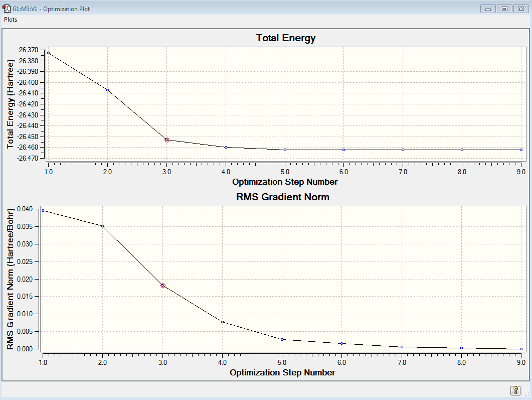Select highlighted step 3 point on RMS Gradient plot
The height and width of the screenshot is (400, 532).
pos(163,286)
